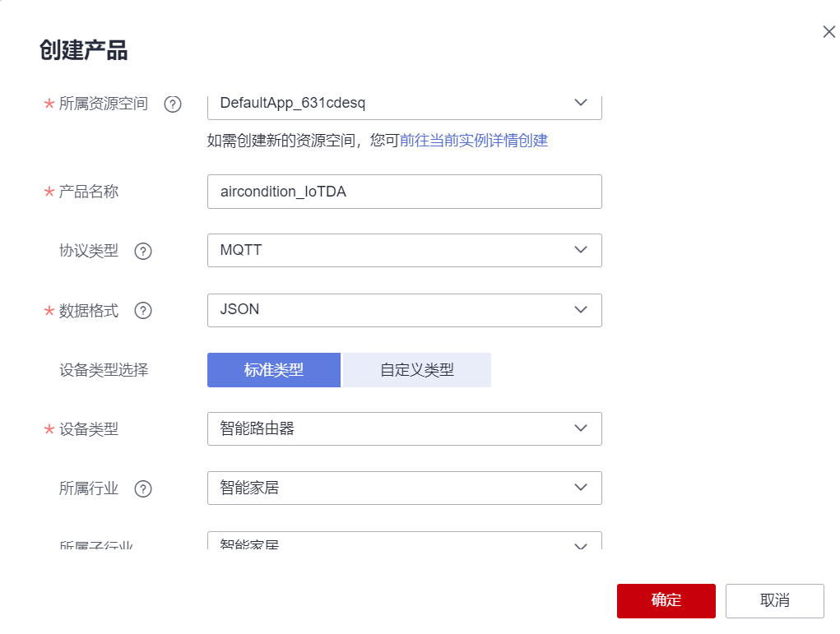Click the help icon next to 协议类型
Viewport: 840px width, 634px height.
(x=143, y=252)
